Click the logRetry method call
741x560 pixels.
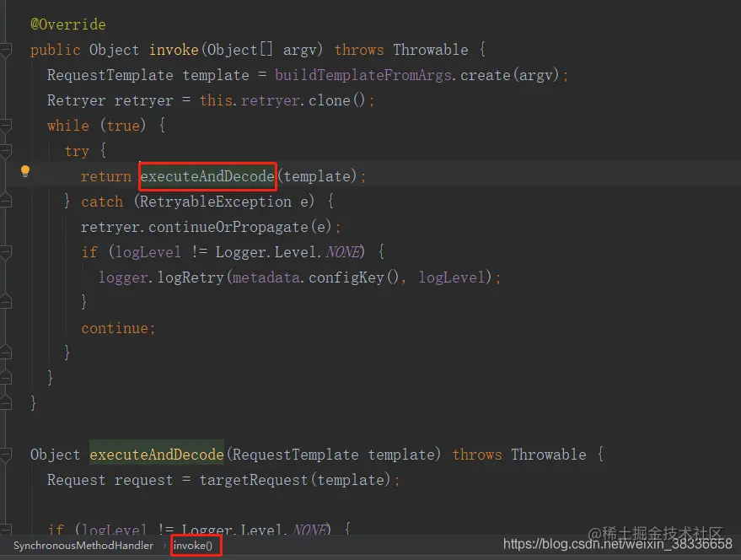(191, 277)
